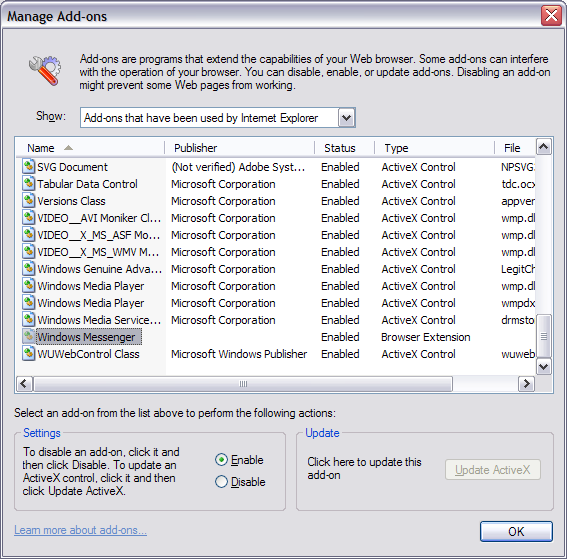
Task: Click the horizontal scrollbar thumb
Action: pyautogui.click(x=243, y=384)
